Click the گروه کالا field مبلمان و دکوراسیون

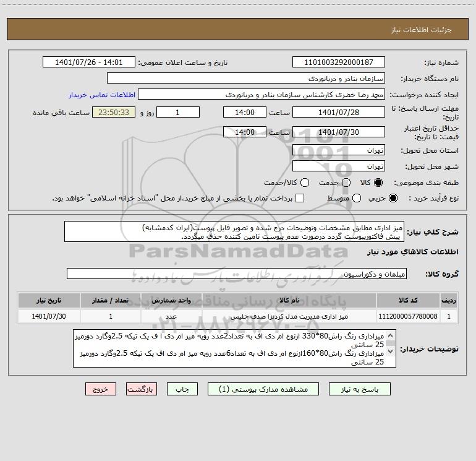point(237,274)
